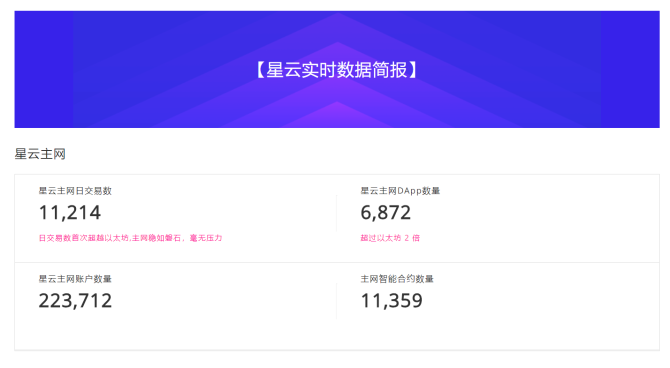Click the darker left edge strip of banner
This screenshot has width=670, height=368.
pos(44,69)
